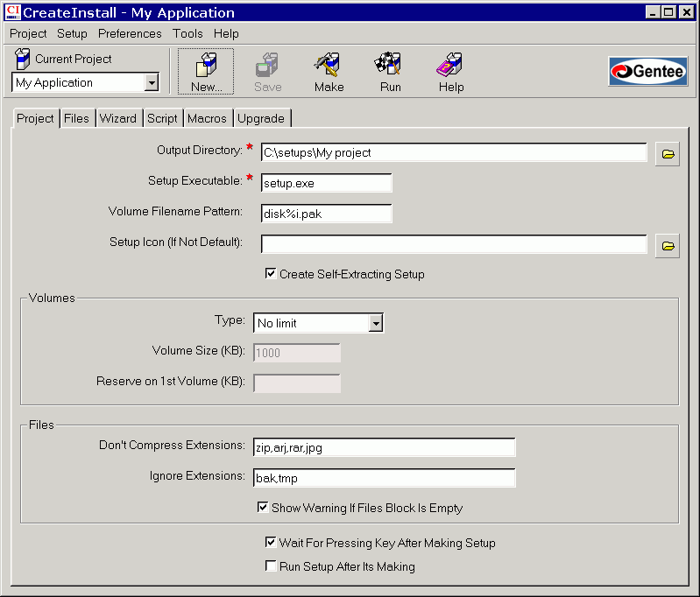Switch to the Wizard tab
This screenshot has width=700, height=597.
click(118, 118)
